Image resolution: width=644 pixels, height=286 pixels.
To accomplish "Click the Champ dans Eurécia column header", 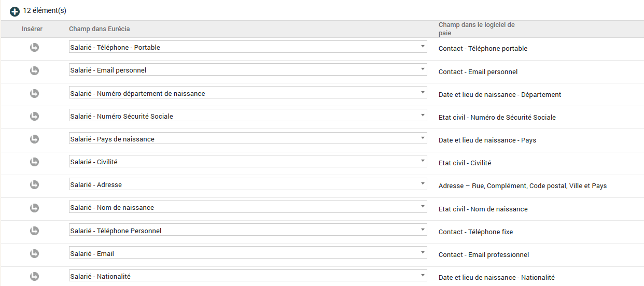I will point(100,29).
